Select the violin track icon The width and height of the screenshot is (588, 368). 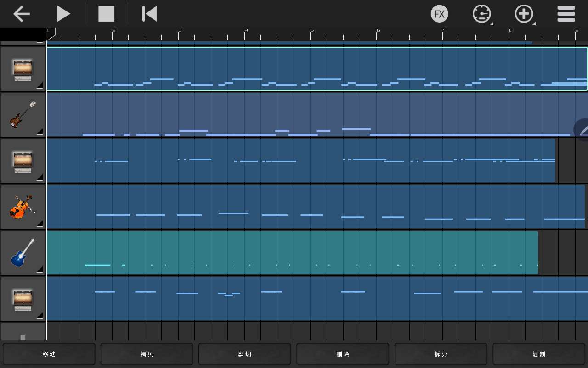pos(23,207)
